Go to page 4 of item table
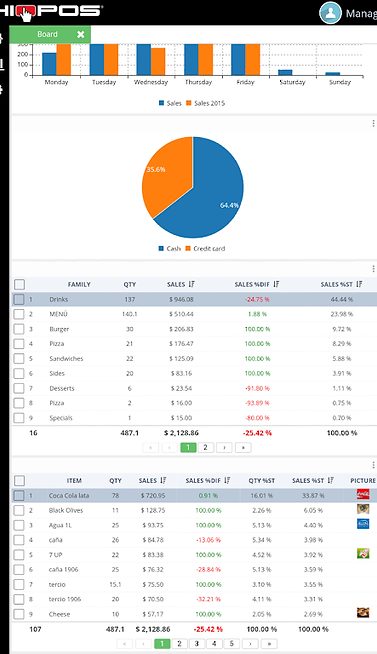Viewport: 377px width, 654px height. point(214,644)
